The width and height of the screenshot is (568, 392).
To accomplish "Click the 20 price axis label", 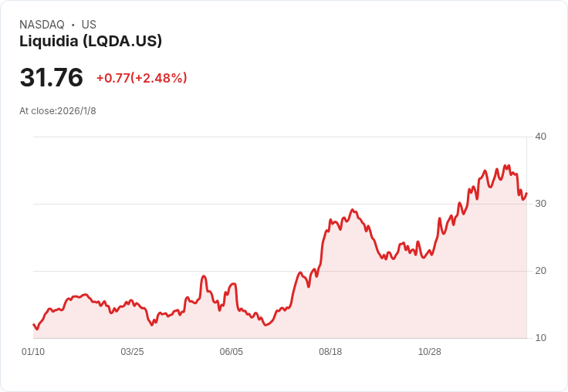I will click(x=540, y=271).
